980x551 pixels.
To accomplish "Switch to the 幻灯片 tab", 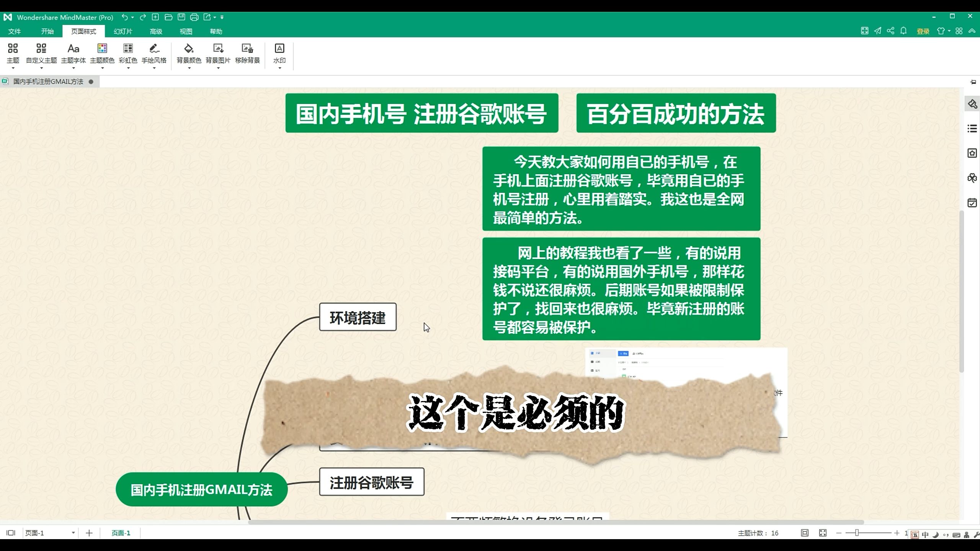I will [x=123, y=31].
